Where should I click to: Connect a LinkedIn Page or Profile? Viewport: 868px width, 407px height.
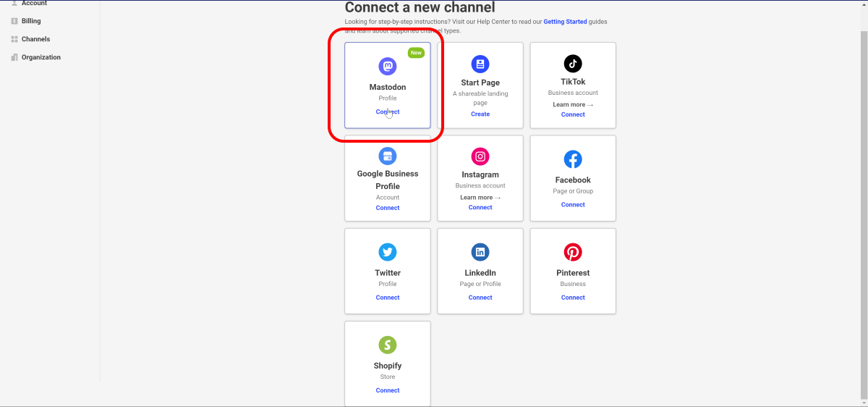point(480,298)
